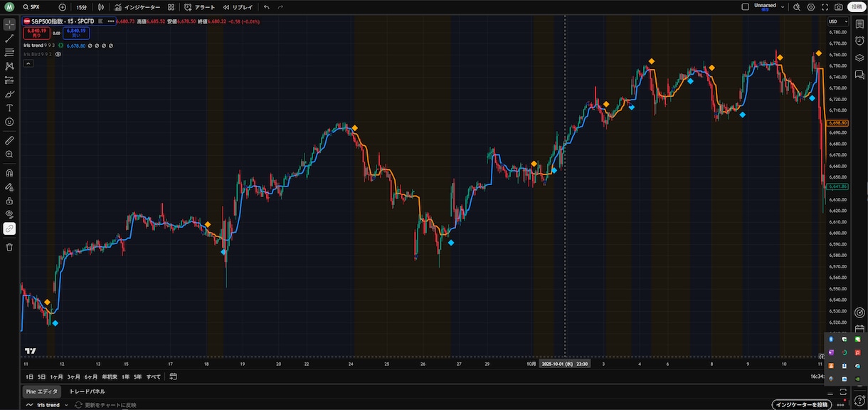The image size is (868, 410).
Task: Select the 5年 time range
Action: point(138,377)
